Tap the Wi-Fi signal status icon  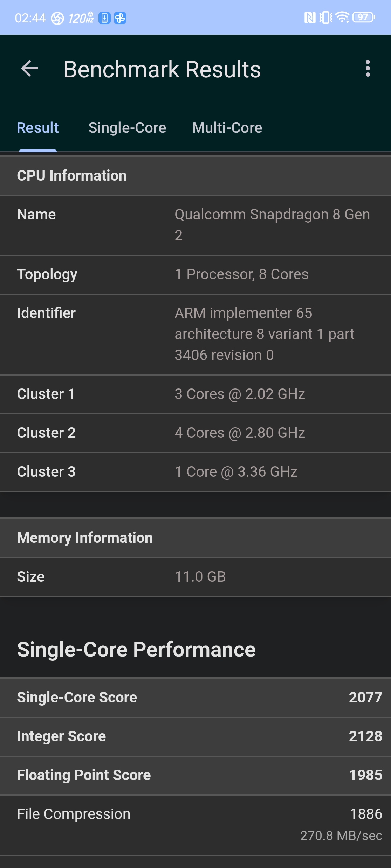[x=342, y=17]
